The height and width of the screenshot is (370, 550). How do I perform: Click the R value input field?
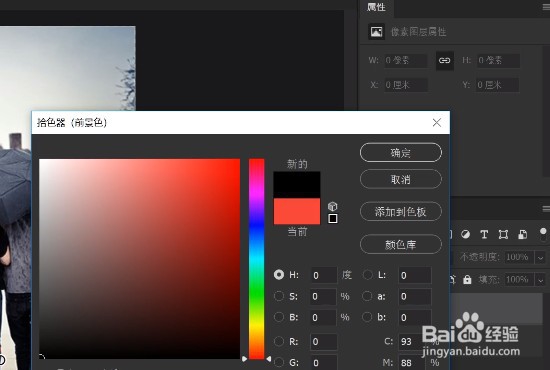tap(324, 342)
